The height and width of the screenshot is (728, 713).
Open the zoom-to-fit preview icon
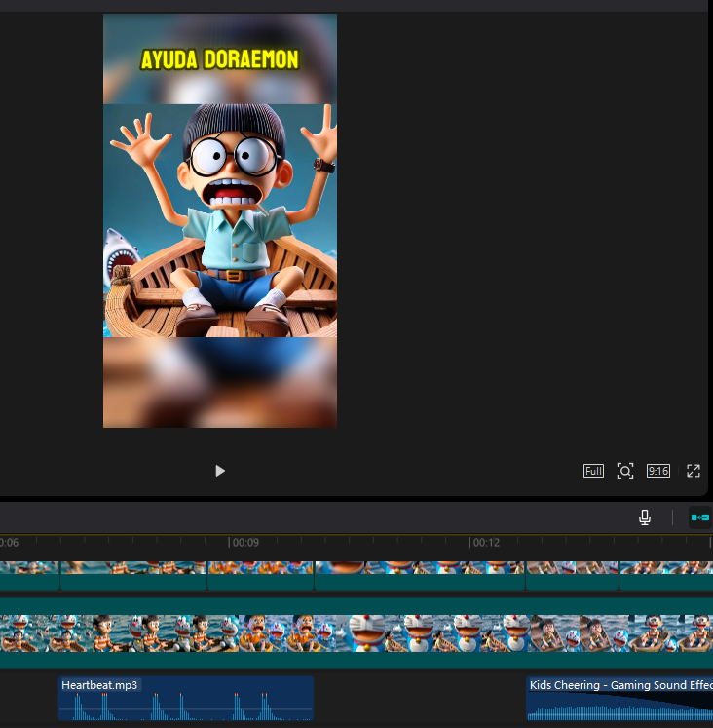[x=625, y=471]
